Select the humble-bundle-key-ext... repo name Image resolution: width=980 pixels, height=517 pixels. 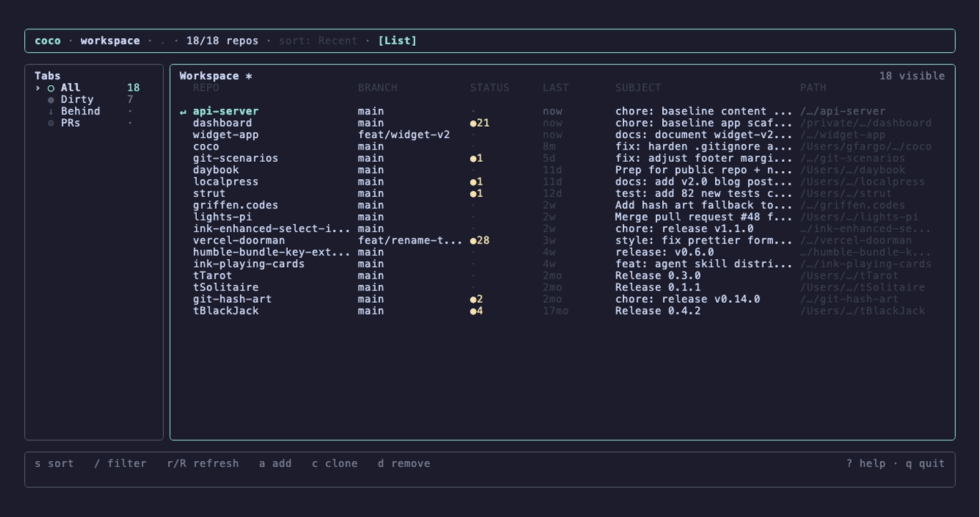271,252
